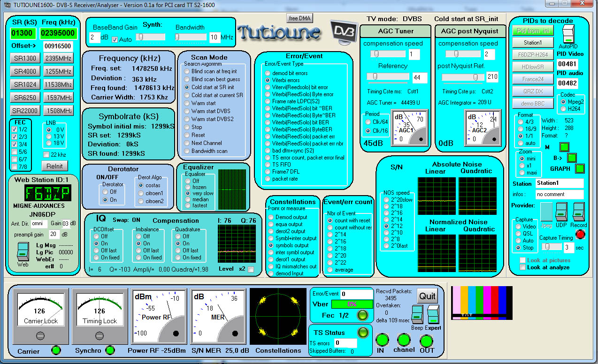
Task: Toggle the BaseBand Gain Auto checkbox
Action: pos(115,39)
